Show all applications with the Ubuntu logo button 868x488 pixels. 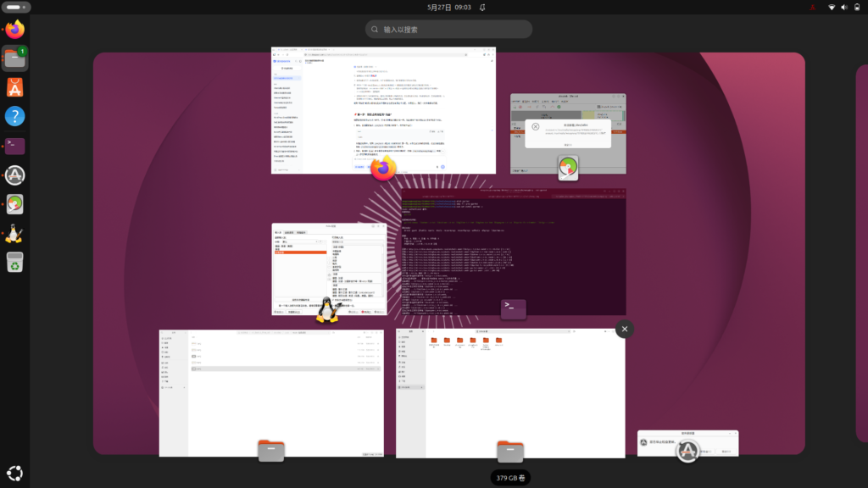coord(15,473)
